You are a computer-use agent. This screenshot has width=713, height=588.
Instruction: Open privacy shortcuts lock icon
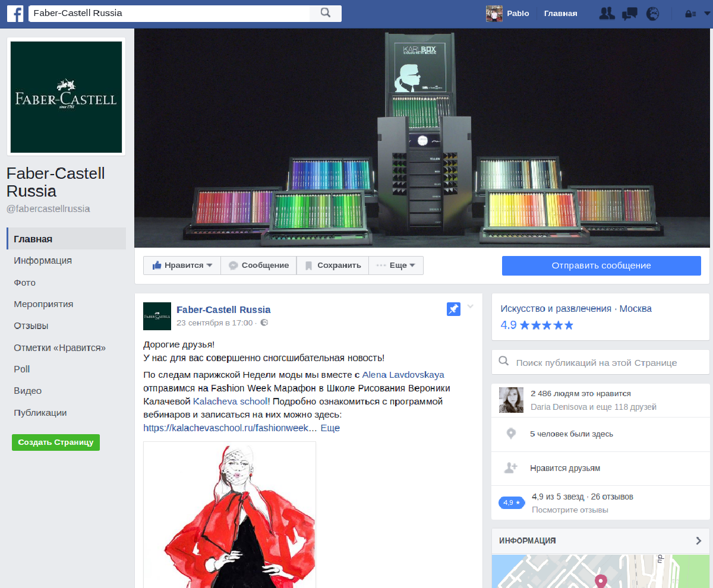pos(690,14)
